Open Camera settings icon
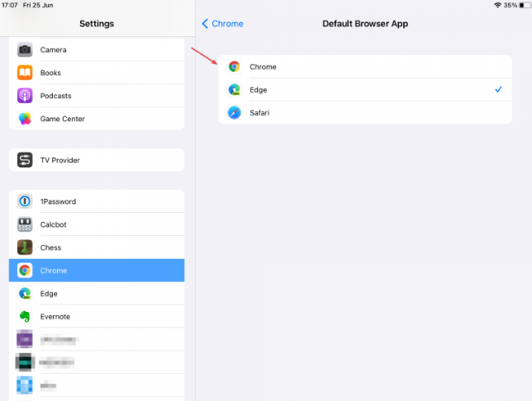 pos(25,50)
